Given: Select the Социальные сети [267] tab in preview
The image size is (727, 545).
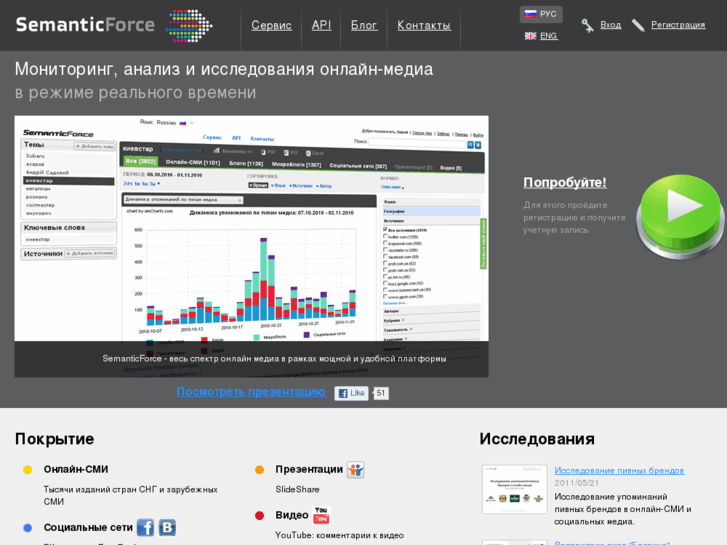Looking at the screenshot, I should pos(358,166).
